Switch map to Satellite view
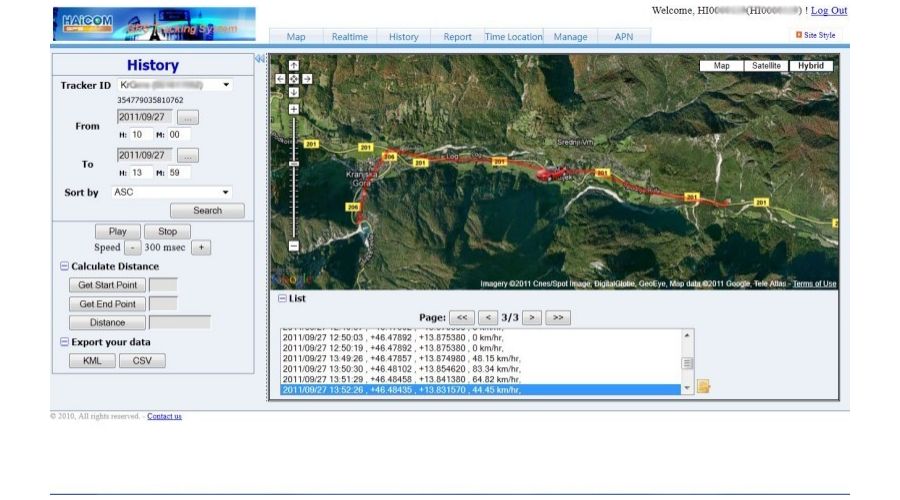The width and height of the screenshot is (900, 500). [766, 66]
